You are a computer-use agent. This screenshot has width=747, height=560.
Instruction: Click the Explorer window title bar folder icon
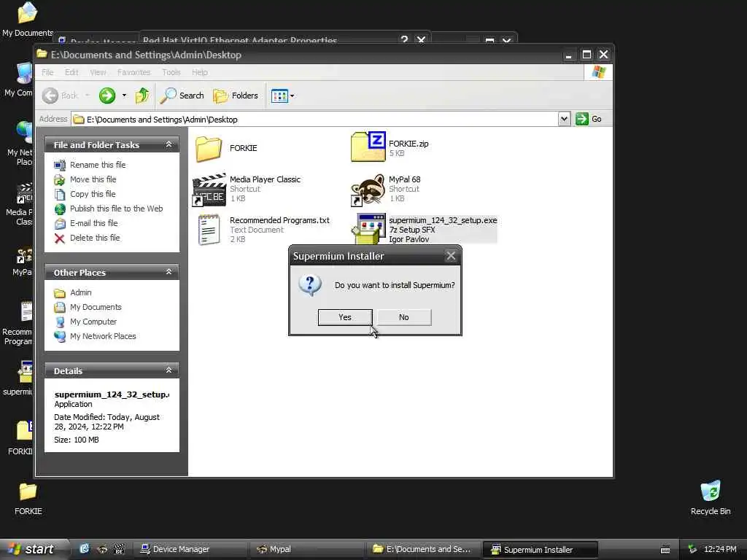pyautogui.click(x=42, y=54)
